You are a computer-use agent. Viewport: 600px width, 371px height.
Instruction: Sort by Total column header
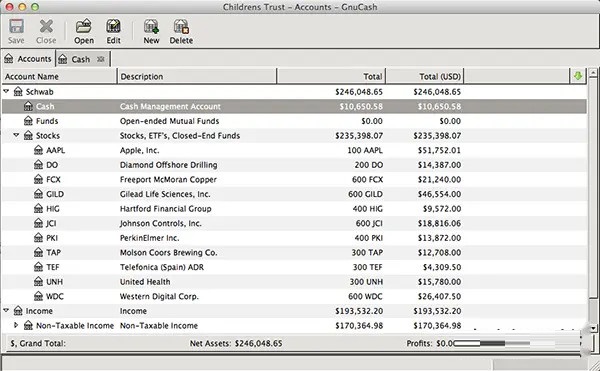(331, 76)
